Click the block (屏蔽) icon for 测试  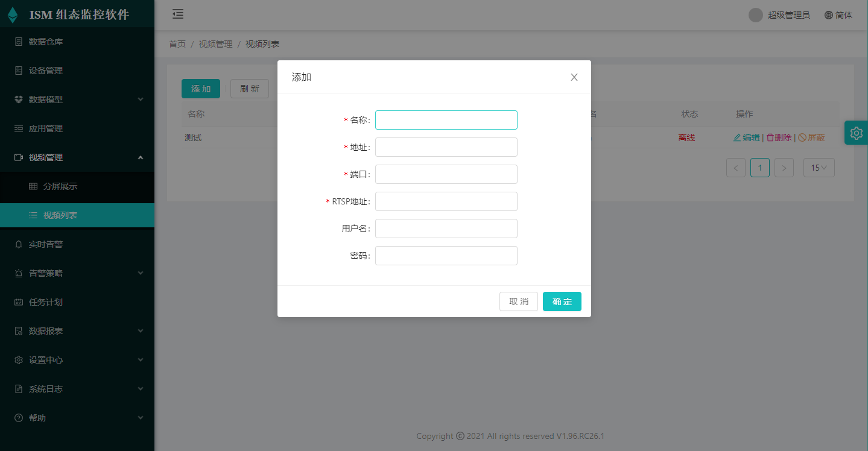point(802,137)
